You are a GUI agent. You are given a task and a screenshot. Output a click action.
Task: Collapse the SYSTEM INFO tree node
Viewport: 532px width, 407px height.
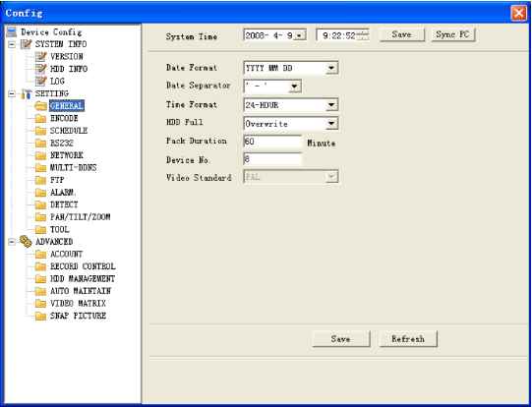pyautogui.click(x=12, y=44)
